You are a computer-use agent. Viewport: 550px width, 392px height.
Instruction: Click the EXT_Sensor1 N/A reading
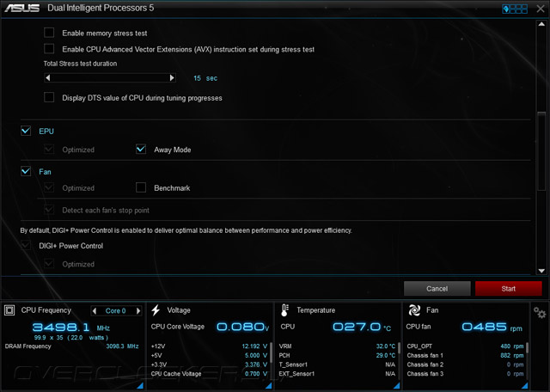coord(390,374)
